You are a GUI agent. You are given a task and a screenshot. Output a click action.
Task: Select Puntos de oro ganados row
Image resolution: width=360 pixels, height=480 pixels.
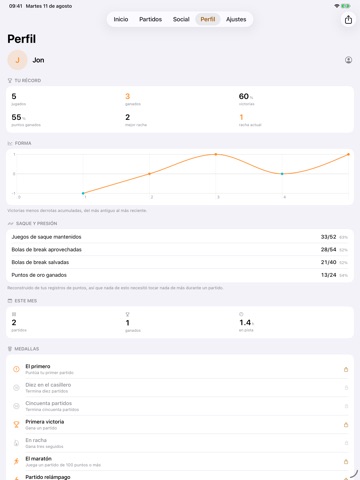pyautogui.click(x=180, y=275)
